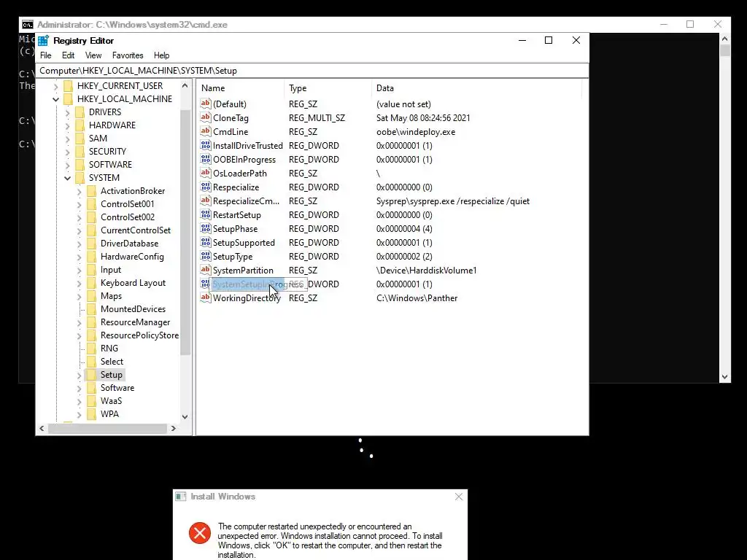
Task: Click the Registry Editor title bar icon
Action: coord(43,41)
